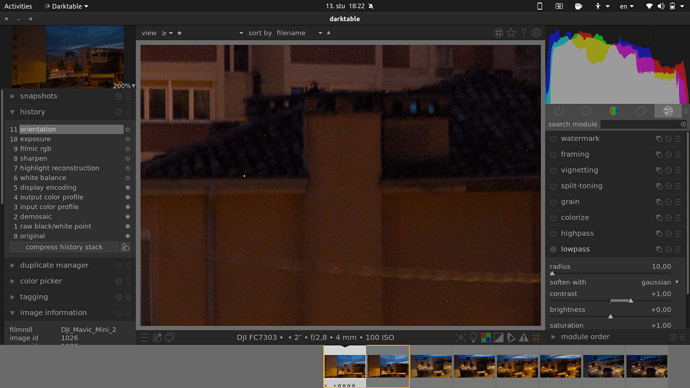Open the darktable preferences gear icon
The height and width of the screenshot is (388, 690).
pyautogui.click(x=536, y=33)
